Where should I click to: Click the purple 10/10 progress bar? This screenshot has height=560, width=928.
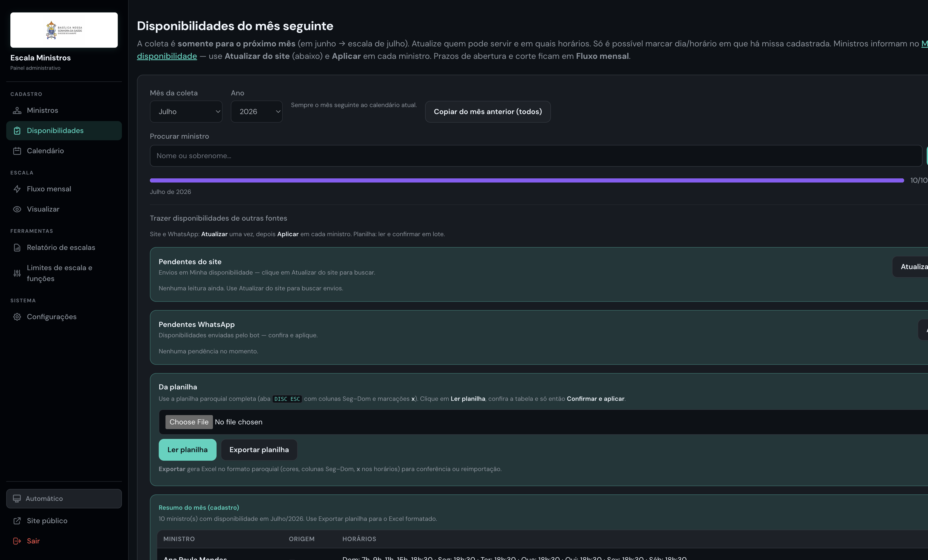point(527,181)
